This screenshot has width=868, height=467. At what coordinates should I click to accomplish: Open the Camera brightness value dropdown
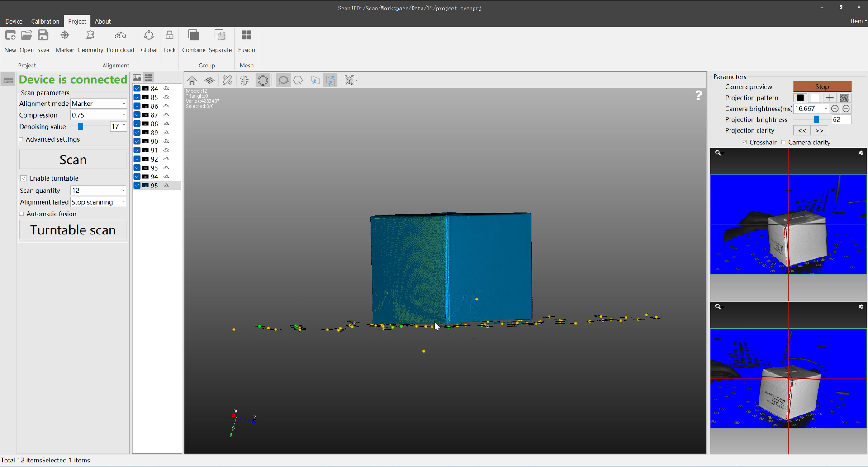point(826,109)
